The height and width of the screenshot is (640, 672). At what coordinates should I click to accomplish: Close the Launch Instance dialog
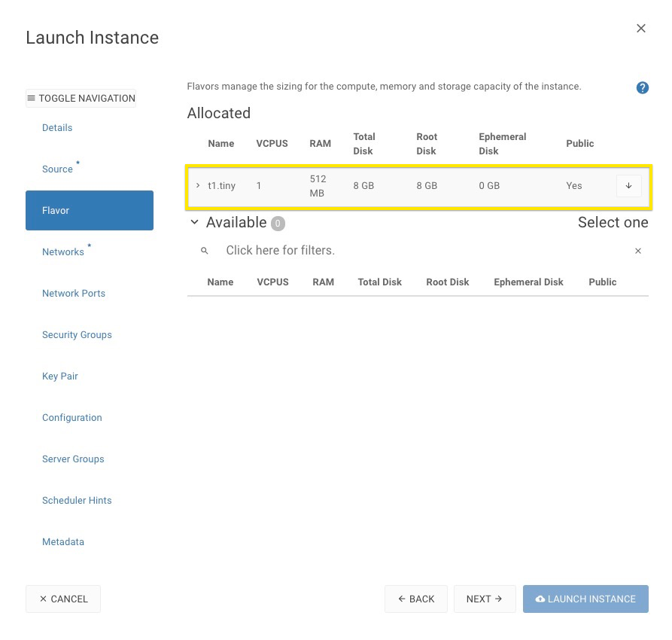640,29
